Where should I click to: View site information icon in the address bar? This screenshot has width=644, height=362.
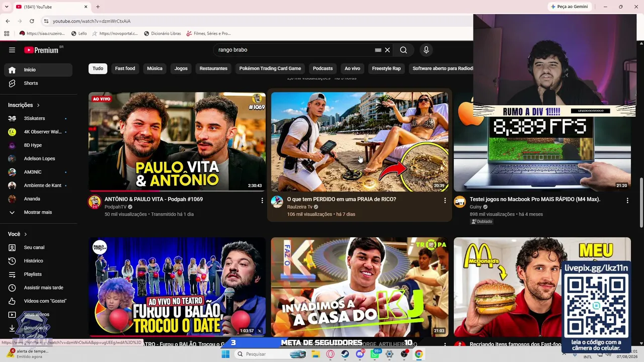(46, 21)
